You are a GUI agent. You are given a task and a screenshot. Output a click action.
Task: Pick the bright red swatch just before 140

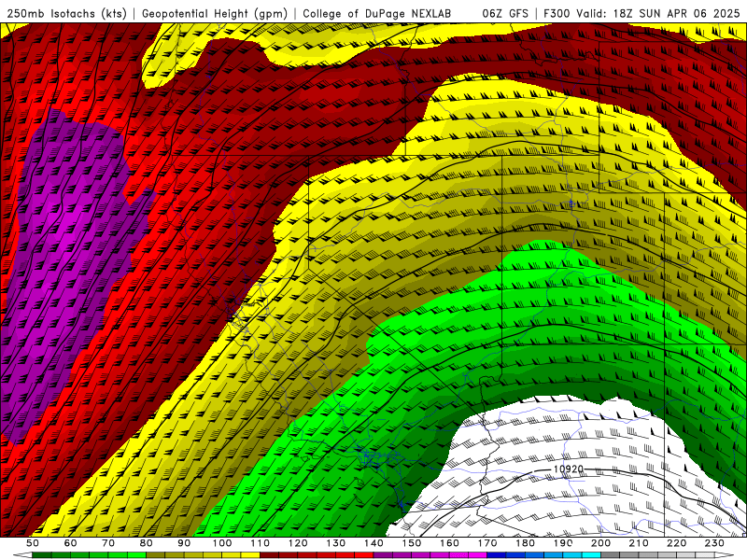pos(364,555)
